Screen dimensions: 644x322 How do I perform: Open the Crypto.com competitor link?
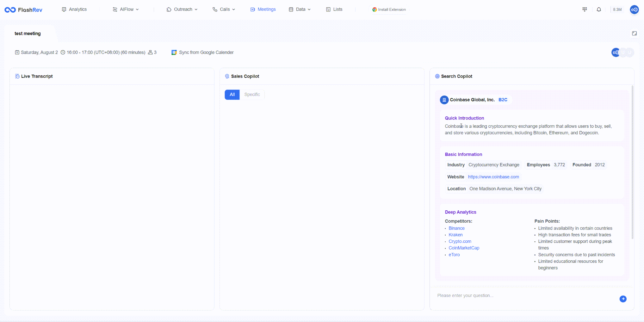[460, 242]
